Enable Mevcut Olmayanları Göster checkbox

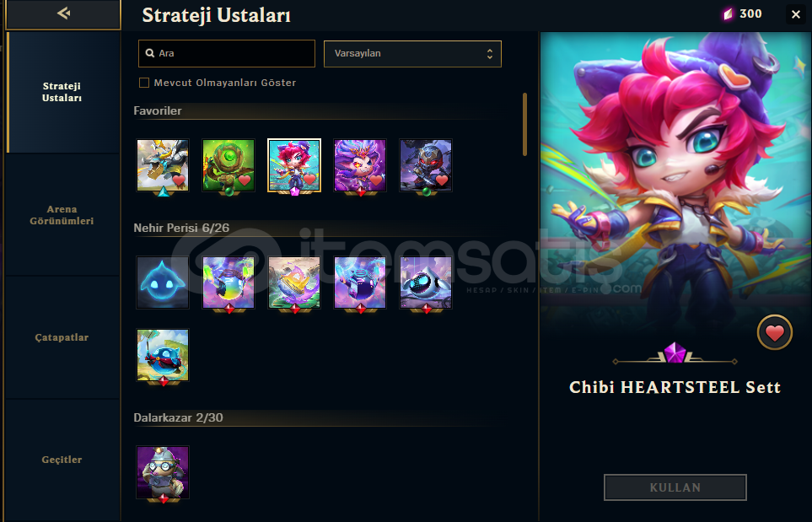coord(144,83)
